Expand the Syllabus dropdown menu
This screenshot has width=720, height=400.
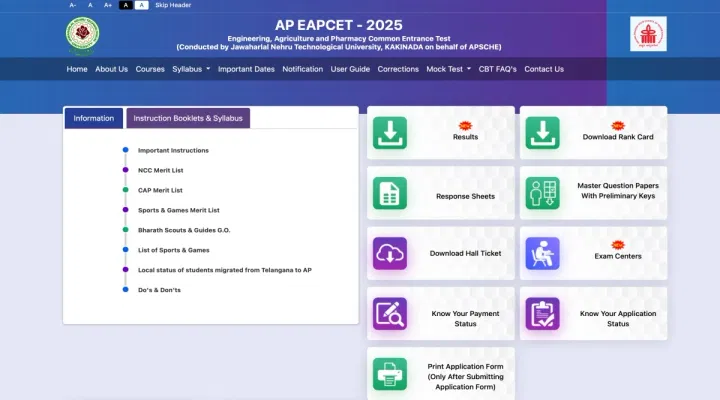point(191,69)
